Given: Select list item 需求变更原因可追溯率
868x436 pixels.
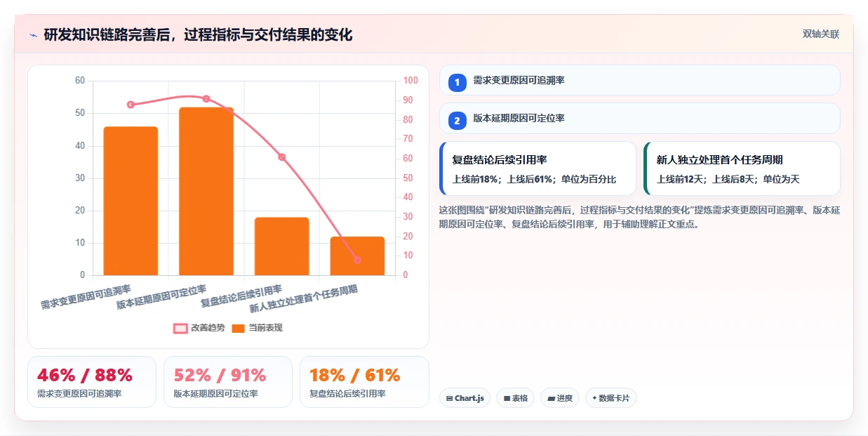Looking at the screenshot, I should coord(639,80).
